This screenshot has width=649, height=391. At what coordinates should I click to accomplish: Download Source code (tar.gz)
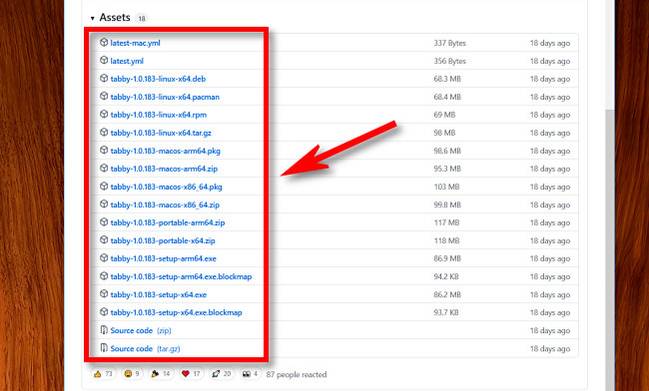tap(145, 348)
